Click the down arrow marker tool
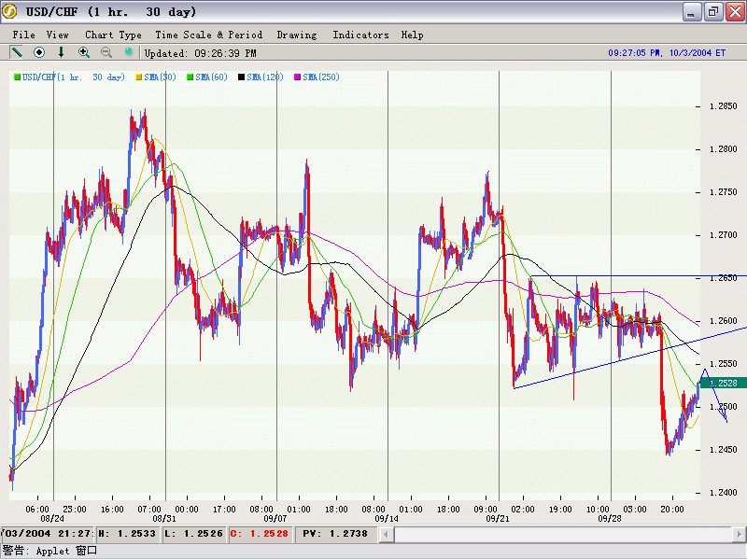 click(62, 53)
